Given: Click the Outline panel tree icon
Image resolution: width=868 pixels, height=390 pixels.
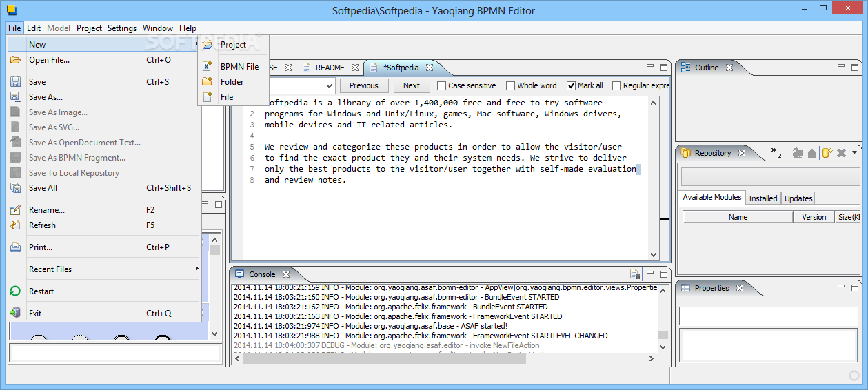Looking at the screenshot, I should [x=685, y=68].
